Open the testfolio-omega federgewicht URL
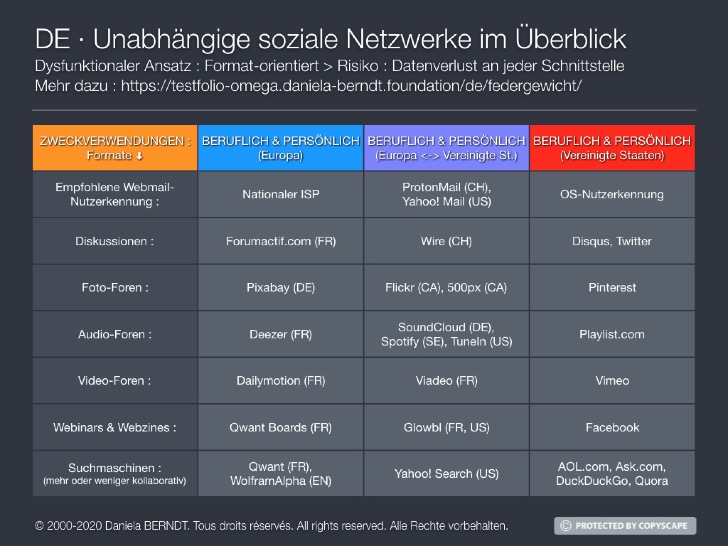Screen dimensions: 728x546 pos(346,86)
